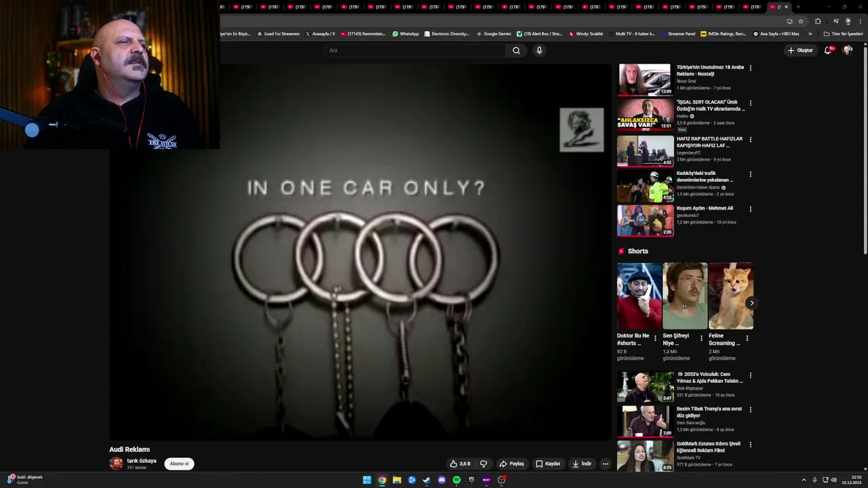Image resolution: width=868 pixels, height=488 pixels.
Task: Focus the Ara search field
Action: 415,50
